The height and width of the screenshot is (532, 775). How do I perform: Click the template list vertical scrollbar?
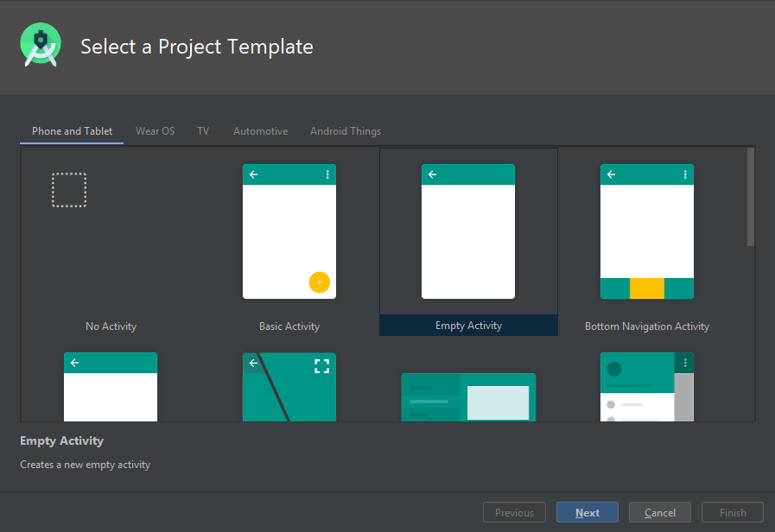(750, 197)
